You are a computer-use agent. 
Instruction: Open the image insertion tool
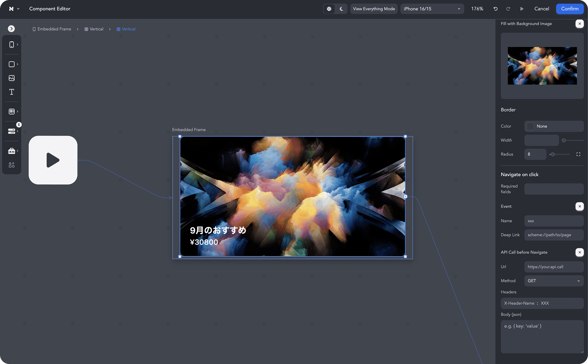(12, 78)
